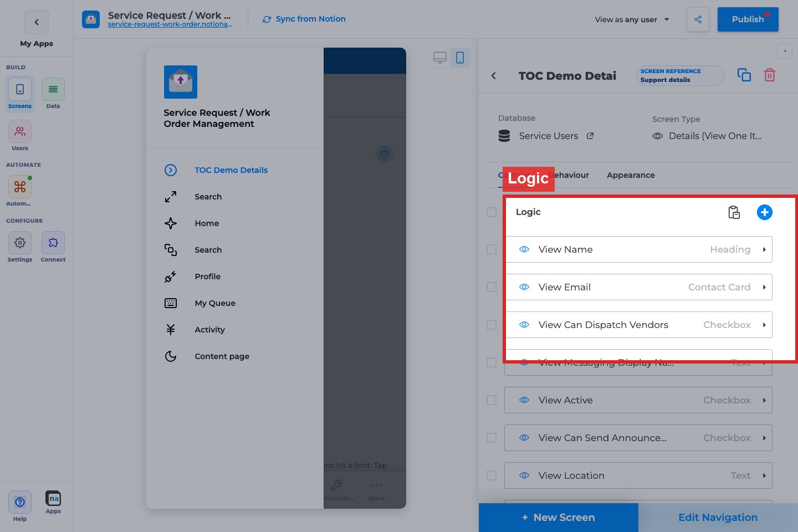Select TOC Demo Details in navigation
The width and height of the screenshot is (798, 532).
(x=231, y=170)
